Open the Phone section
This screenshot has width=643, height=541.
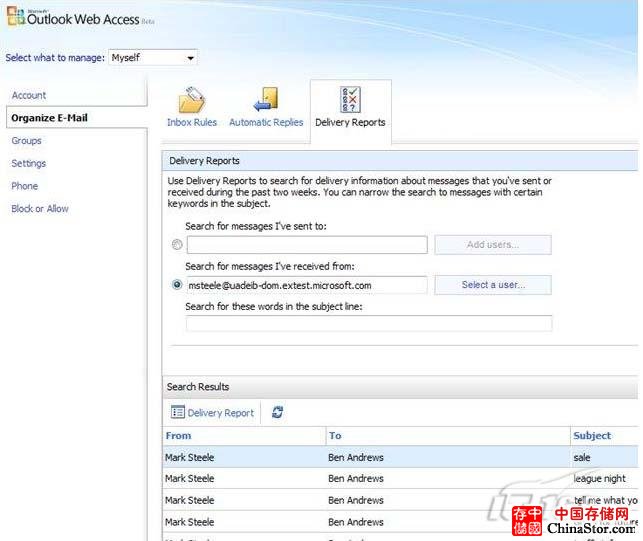click(25, 186)
